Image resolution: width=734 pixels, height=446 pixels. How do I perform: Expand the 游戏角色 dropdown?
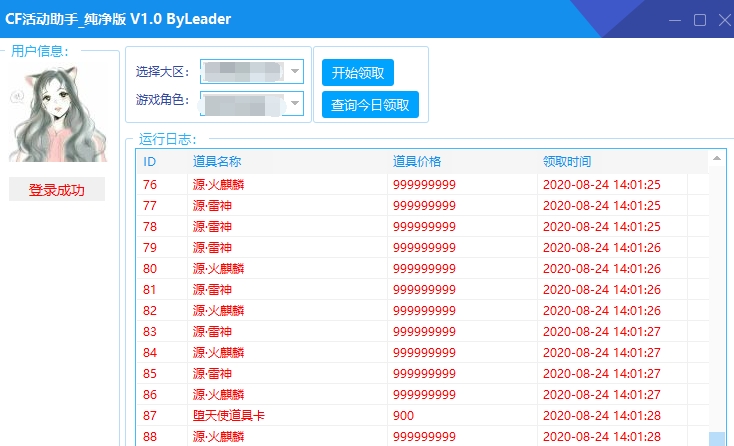click(294, 101)
